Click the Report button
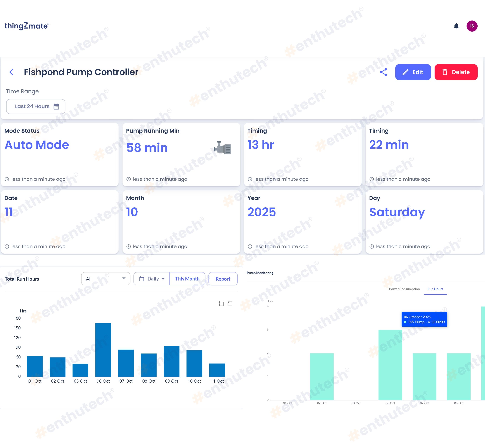This screenshot has width=485, height=448. [x=223, y=279]
